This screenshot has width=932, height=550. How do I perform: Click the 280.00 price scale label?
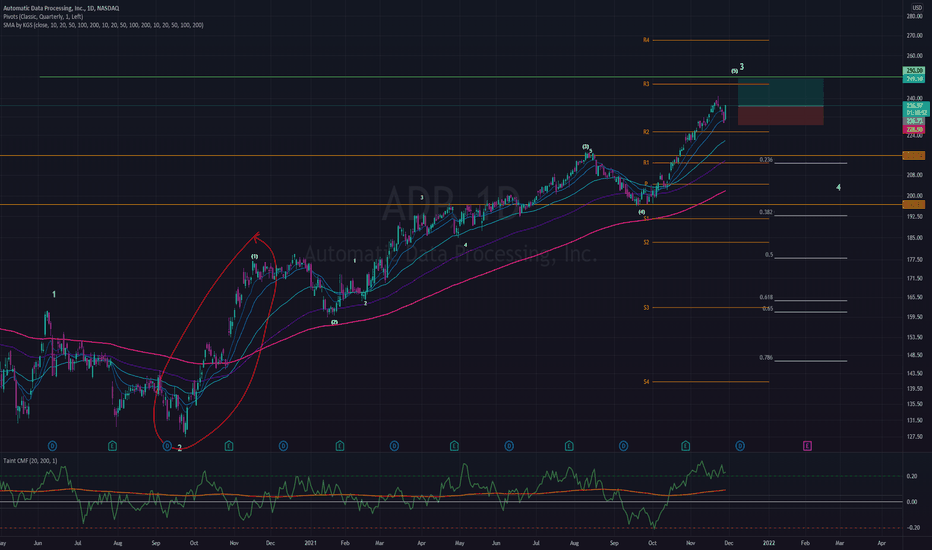[914, 17]
